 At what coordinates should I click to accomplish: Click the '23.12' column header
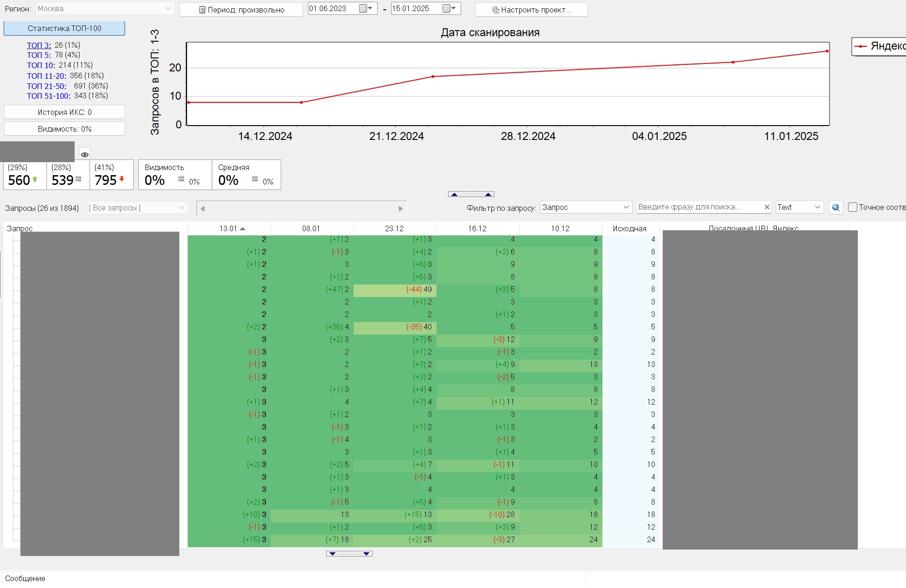pos(394,228)
